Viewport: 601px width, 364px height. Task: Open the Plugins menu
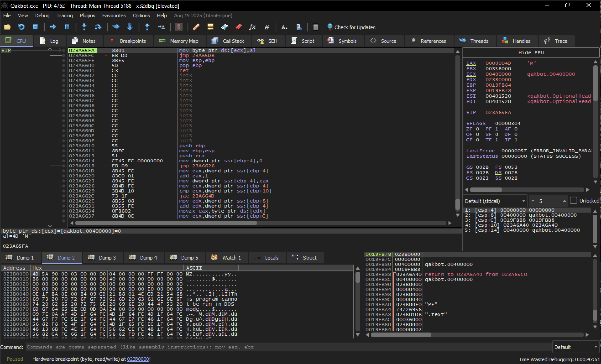(87, 16)
